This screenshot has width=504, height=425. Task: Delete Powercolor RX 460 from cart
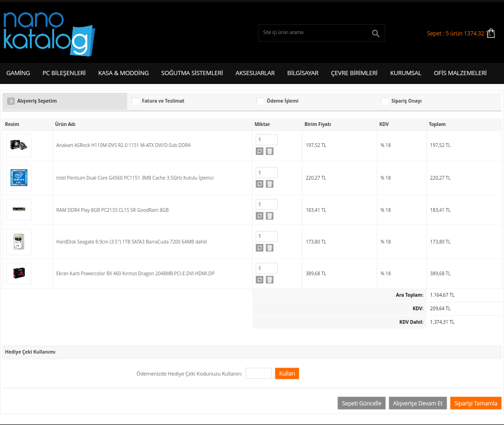[270, 280]
